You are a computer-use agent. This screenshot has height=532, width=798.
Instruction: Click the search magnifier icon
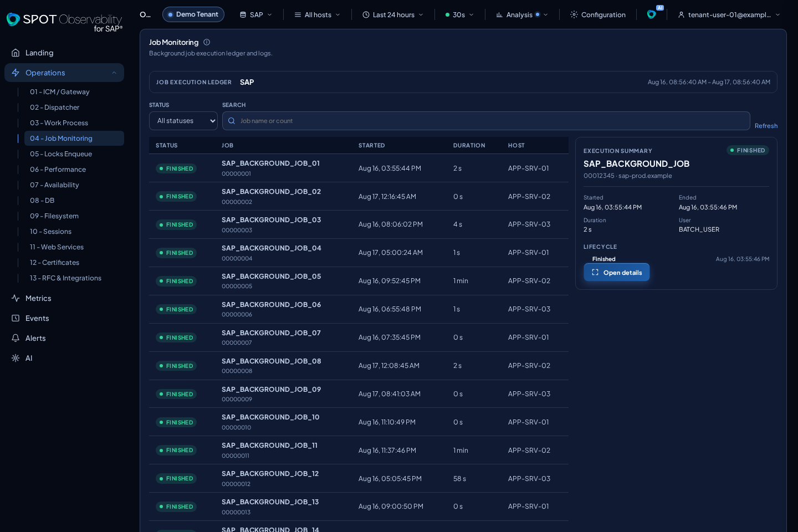pos(232,121)
